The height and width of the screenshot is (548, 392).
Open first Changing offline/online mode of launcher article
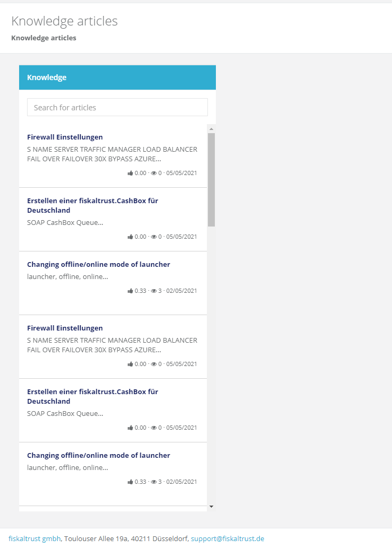[99, 264]
